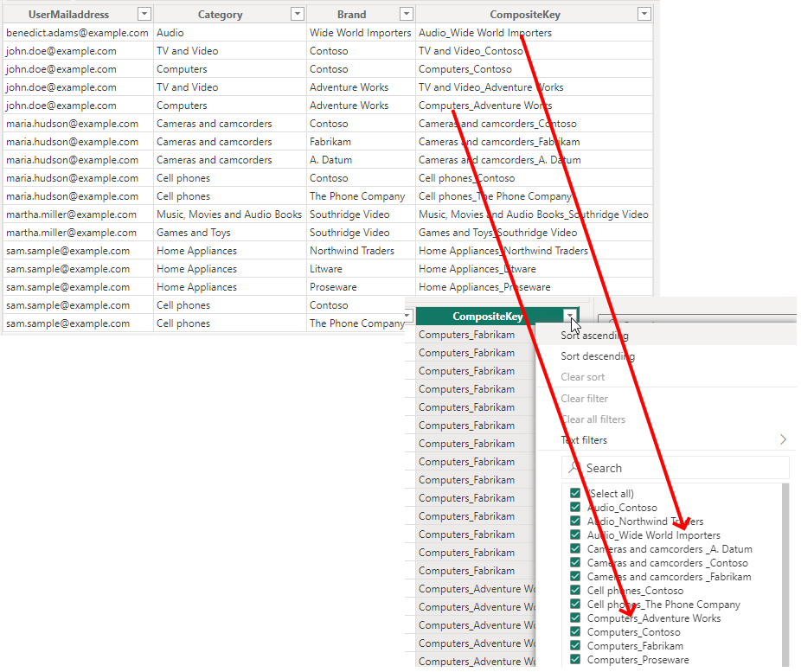Viewport: 801px width, 672px height.
Task: Uncheck the Cell phones_Contoso checkbox
Action: coord(575,591)
